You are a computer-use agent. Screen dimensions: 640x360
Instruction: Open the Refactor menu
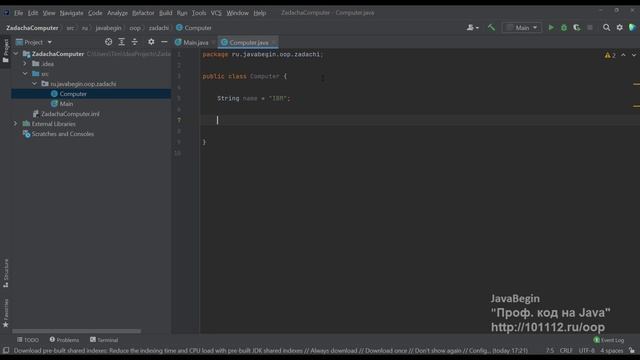tap(143, 13)
